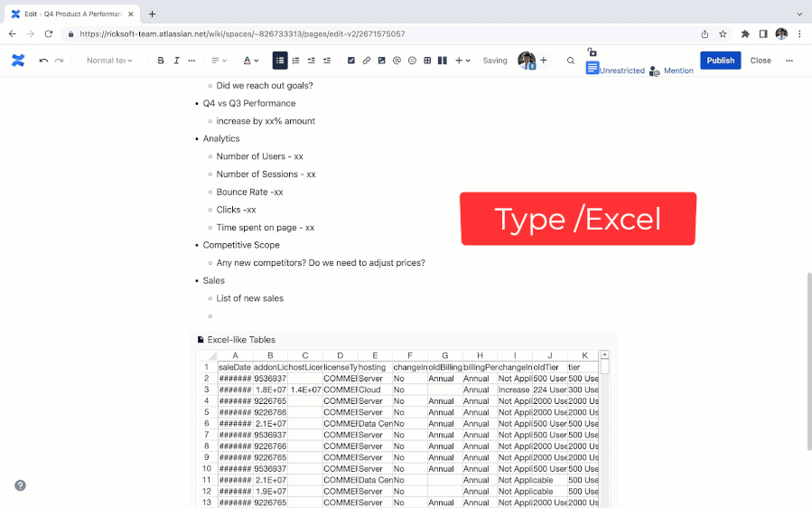Click the Increase cell in row 3
Screen dimensions: 812x508
[515, 390]
